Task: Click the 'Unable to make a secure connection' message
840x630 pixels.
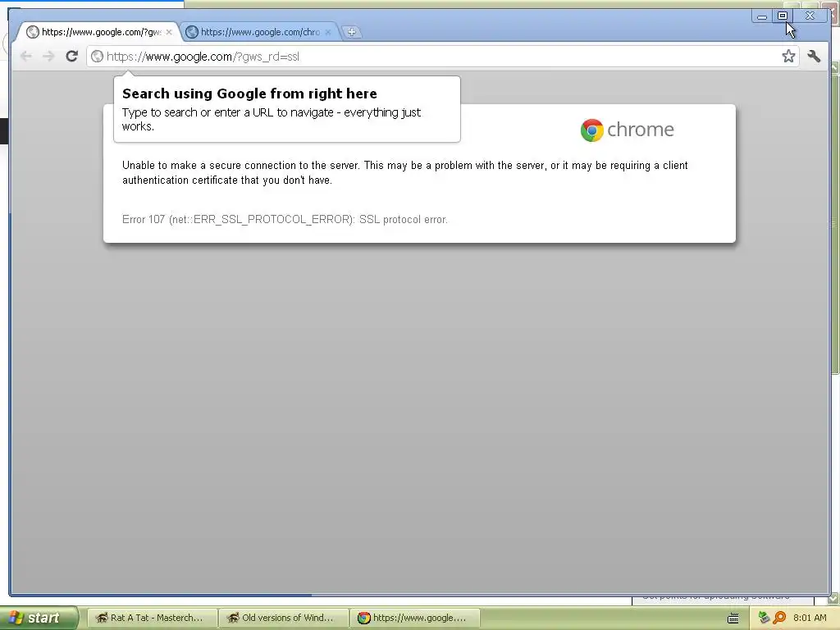Action: pyautogui.click(x=405, y=172)
